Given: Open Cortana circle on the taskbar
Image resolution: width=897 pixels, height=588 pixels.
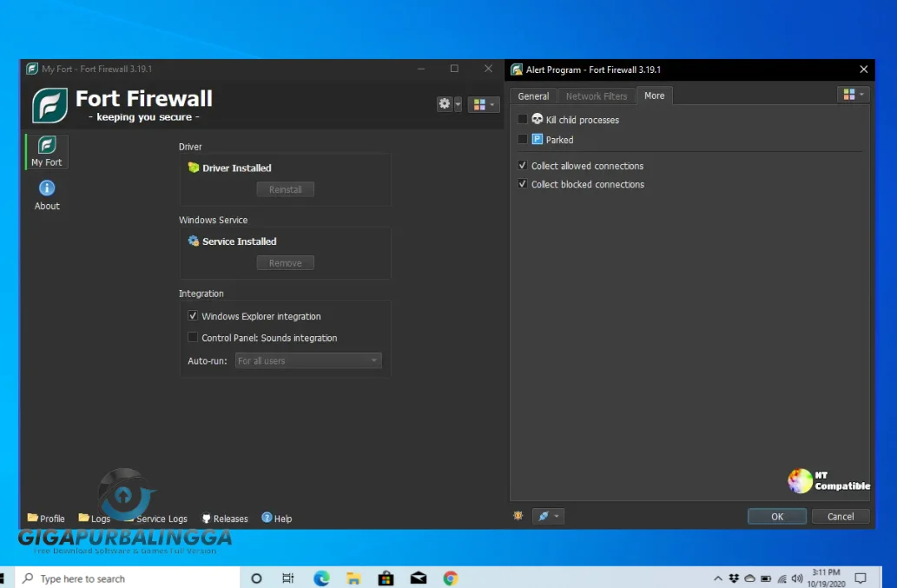Looking at the screenshot, I should [256, 578].
